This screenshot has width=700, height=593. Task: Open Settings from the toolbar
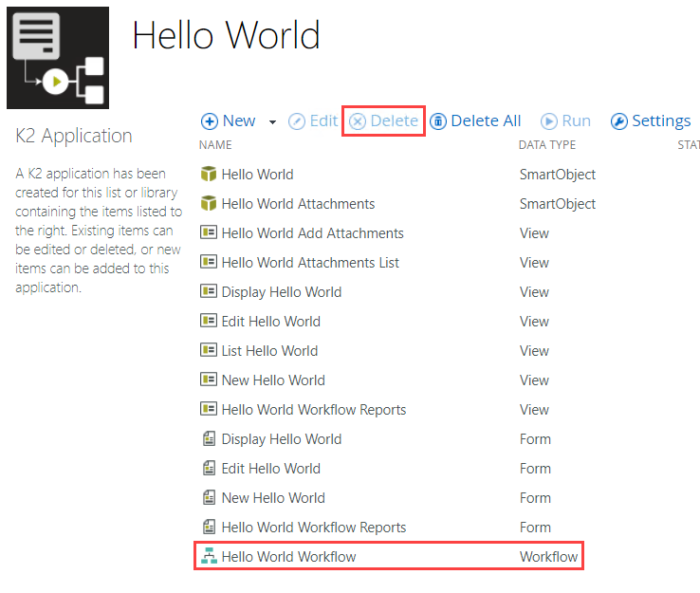tap(650, 121)
